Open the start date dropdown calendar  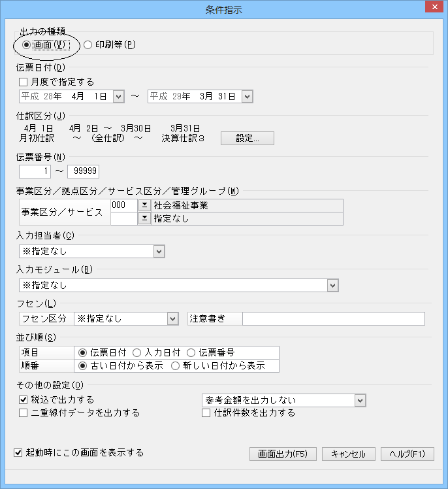click(x=118, y=97)
